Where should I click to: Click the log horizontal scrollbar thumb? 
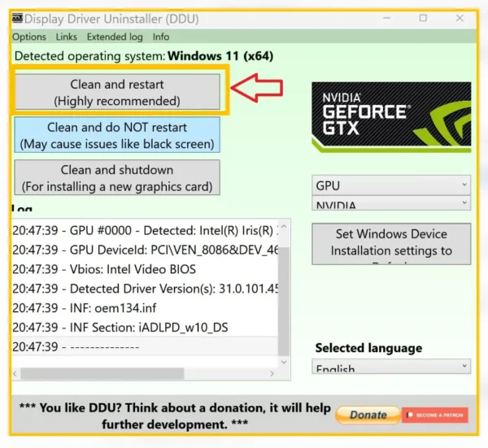coord(102,373)
